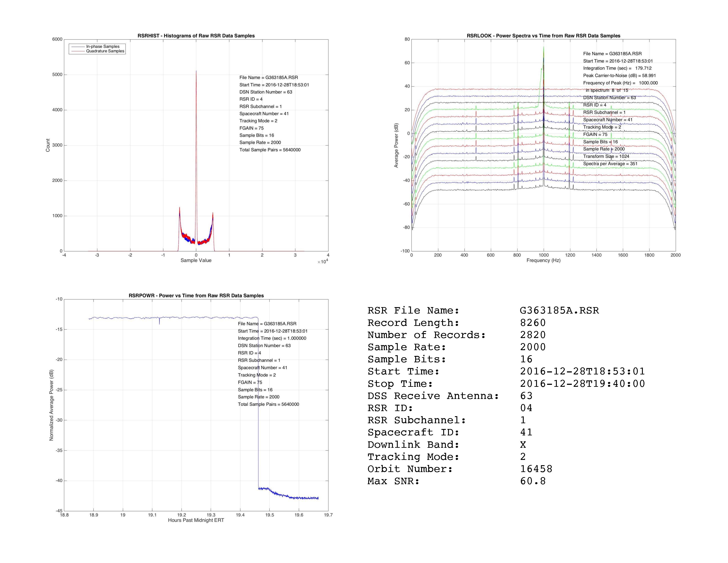
Task: Select 'Total Sample Pairs = 5640000' in the histogram plot
Action: point(270,150)
